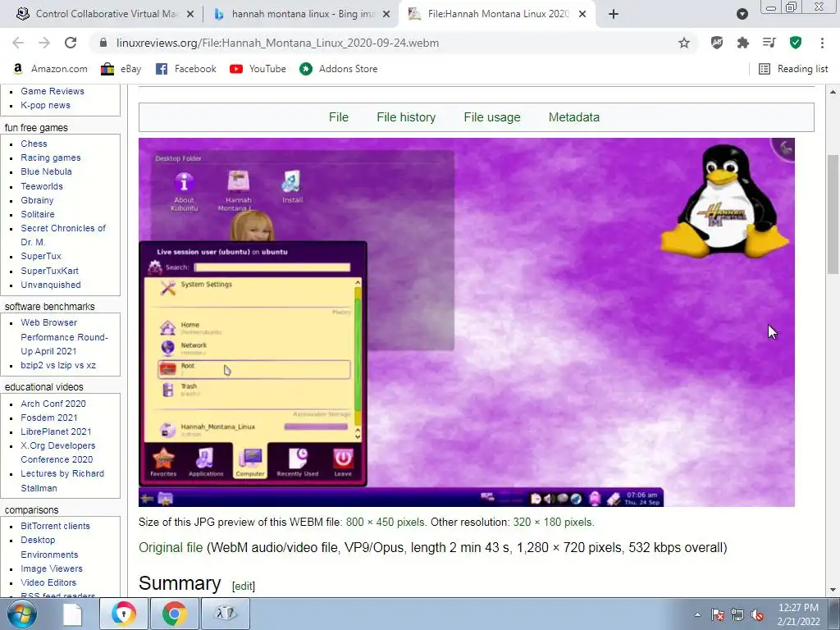Open the Fosdem 2021 link

48,418
